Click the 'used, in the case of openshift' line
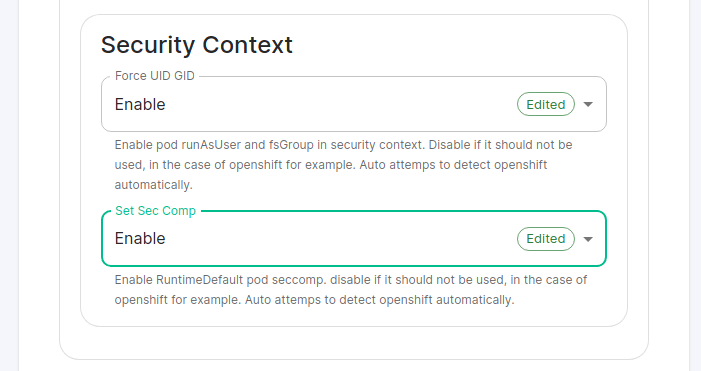The image size is (701, 371). (x=331, y=164)
